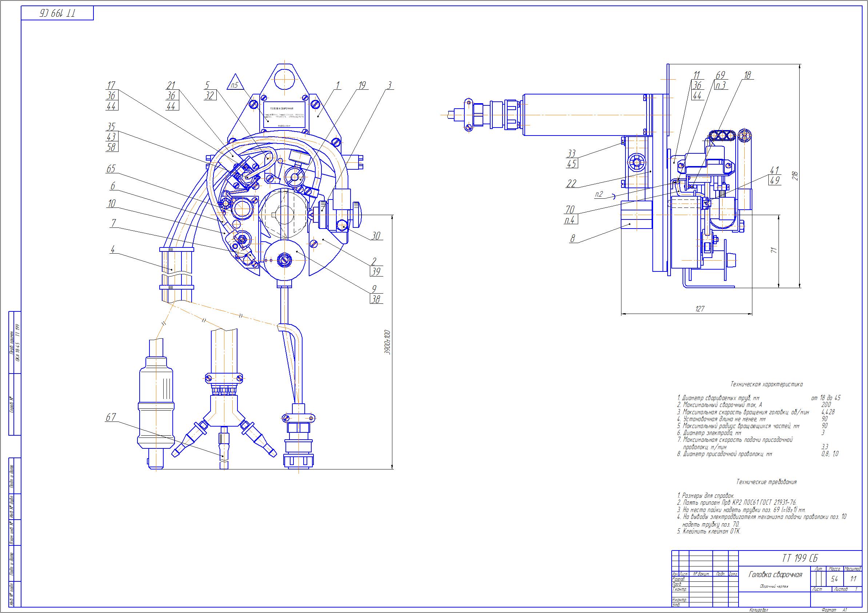
Task: Click the 'Н.контр.' row label in the title block
Action: [x=679, y=600]
